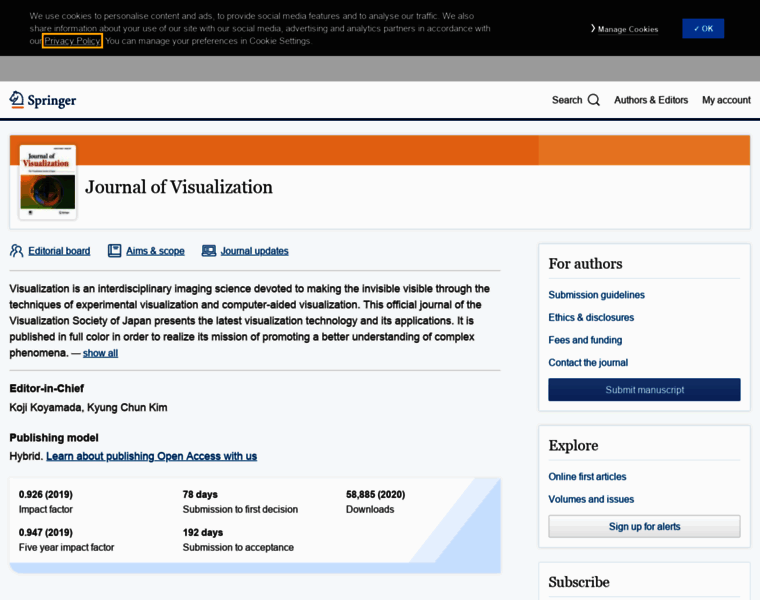Click the Manage Cookies chevron arrow
Viewport: 760px width, 600px height.
593,29
